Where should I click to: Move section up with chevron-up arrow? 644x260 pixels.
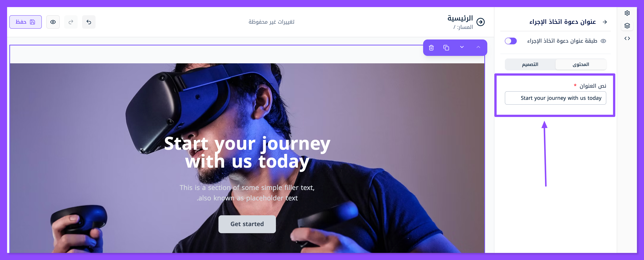pyautogui.click(x=478, y=47)
